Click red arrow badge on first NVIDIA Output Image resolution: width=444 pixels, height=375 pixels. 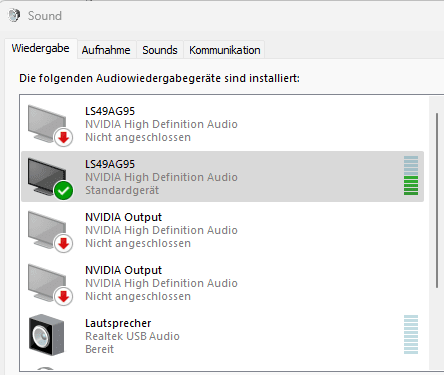tap(63, 244)
